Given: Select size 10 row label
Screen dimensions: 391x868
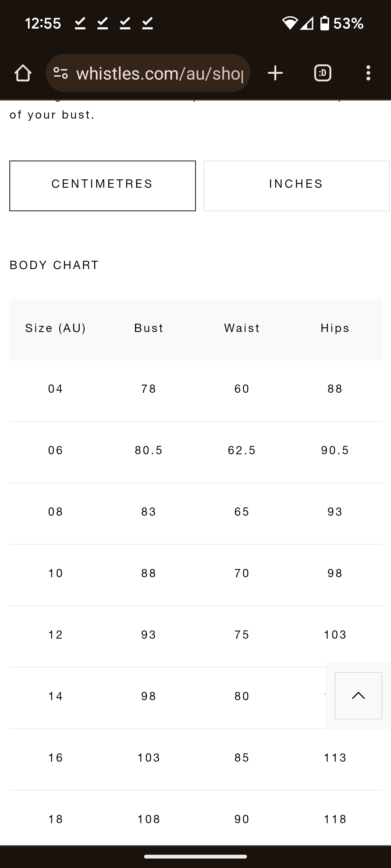Looking at the screenshot, I should 55,573.
